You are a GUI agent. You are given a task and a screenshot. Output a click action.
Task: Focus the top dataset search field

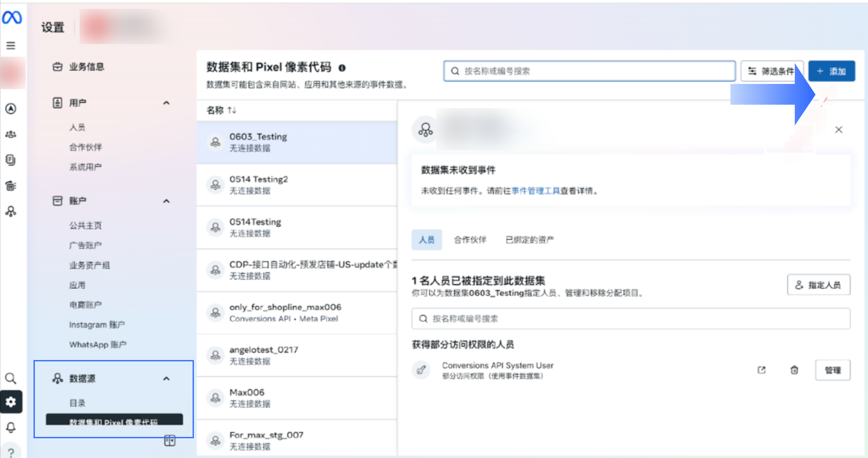589,71
